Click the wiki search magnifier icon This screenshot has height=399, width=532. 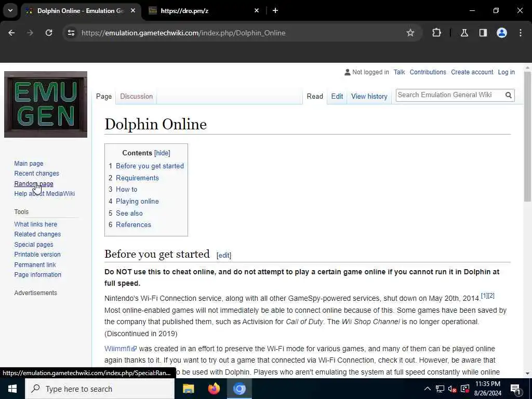click(508, 95)
